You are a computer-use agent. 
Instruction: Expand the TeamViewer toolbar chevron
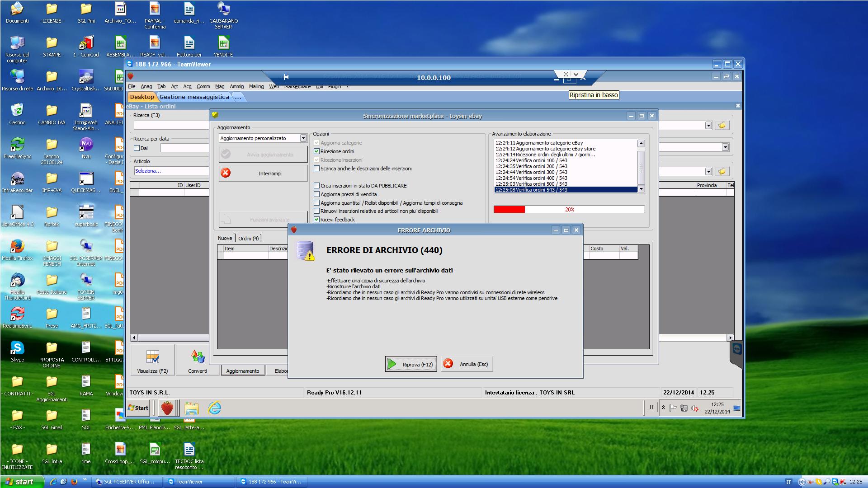(576, 74)
